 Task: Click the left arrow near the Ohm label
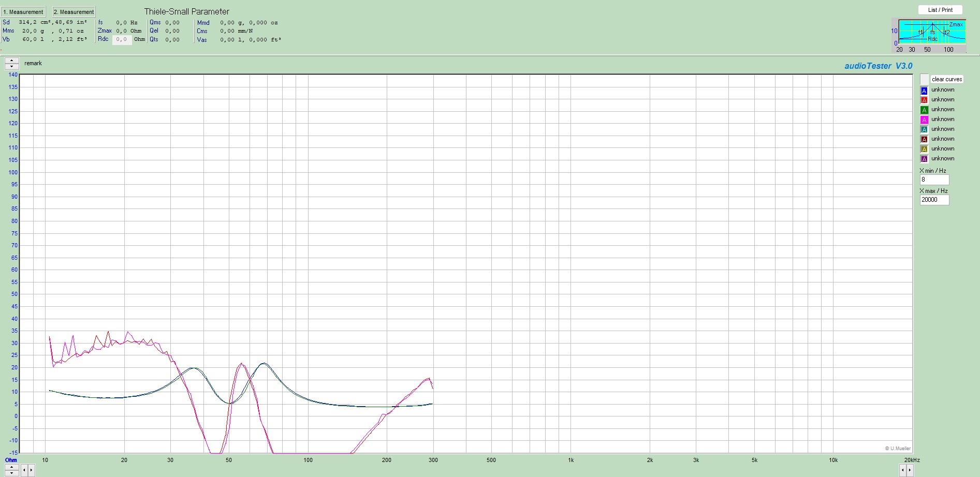(24, 470)
